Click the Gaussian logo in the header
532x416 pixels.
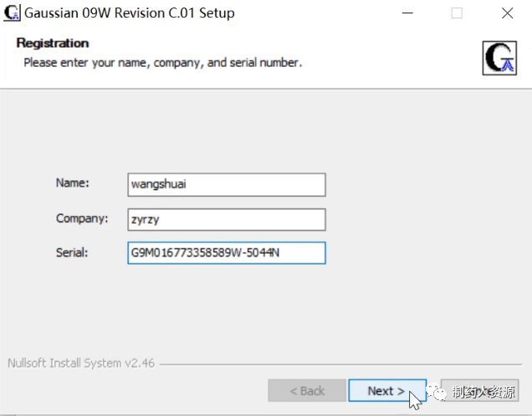500,57
